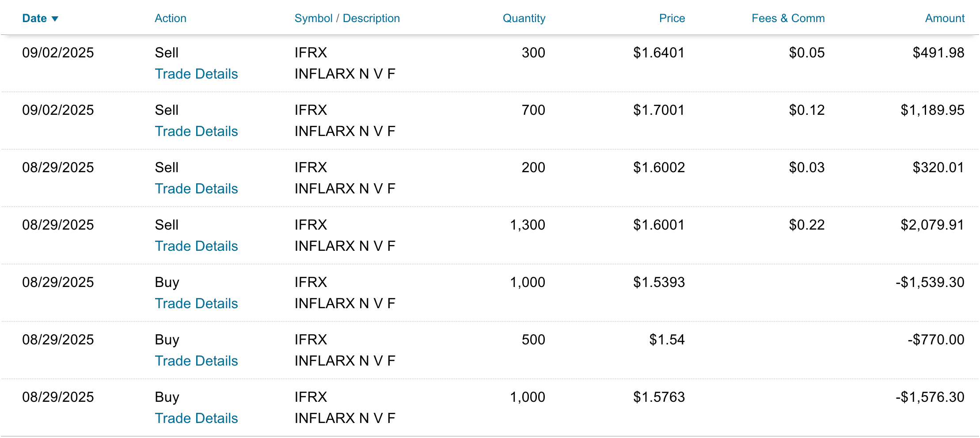Image resolution: width=980 pixels, height=438 pixels.
Task: Open Trade Details for $1.5763 buy
Action: tap(196, 419)
